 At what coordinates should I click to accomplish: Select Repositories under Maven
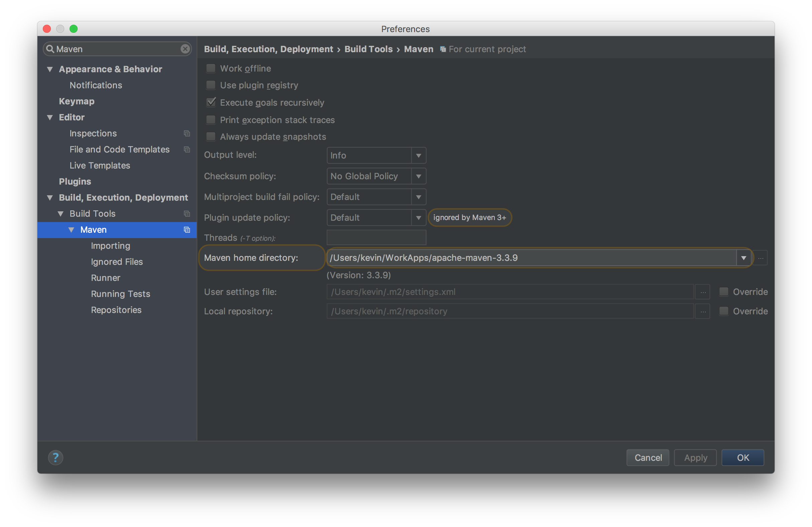point(116,310)
